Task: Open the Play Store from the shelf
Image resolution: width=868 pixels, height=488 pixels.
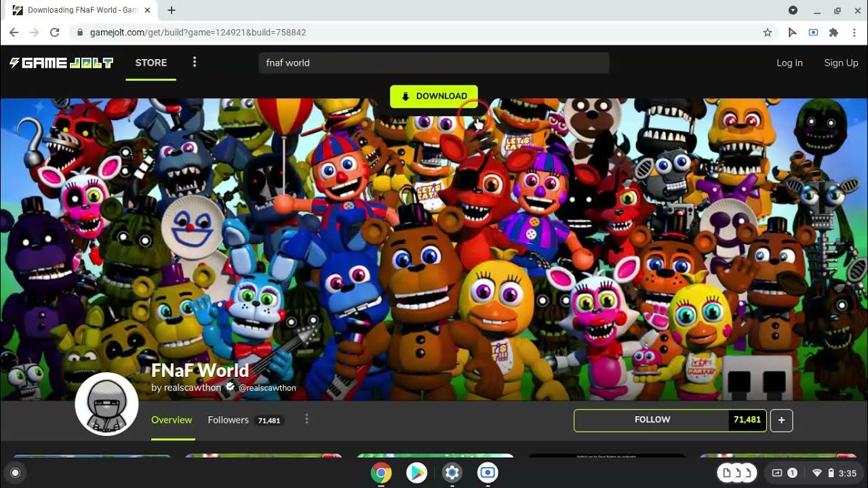Action: (416, 473)
